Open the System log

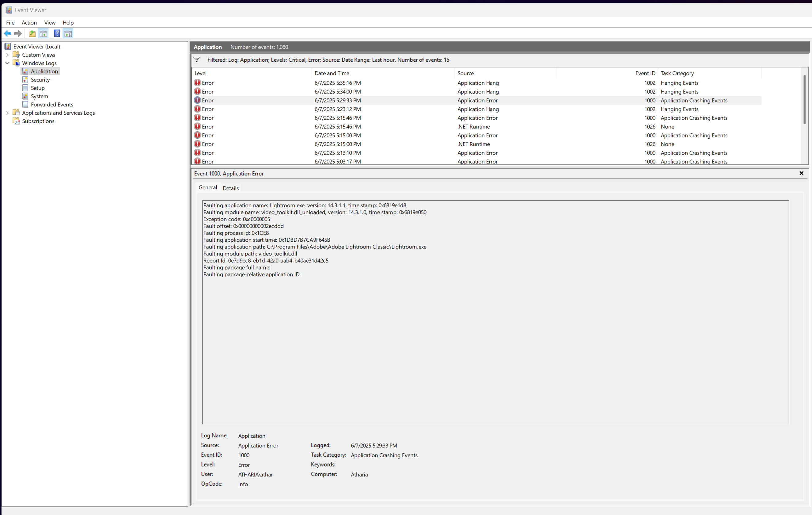pos(39,96)
